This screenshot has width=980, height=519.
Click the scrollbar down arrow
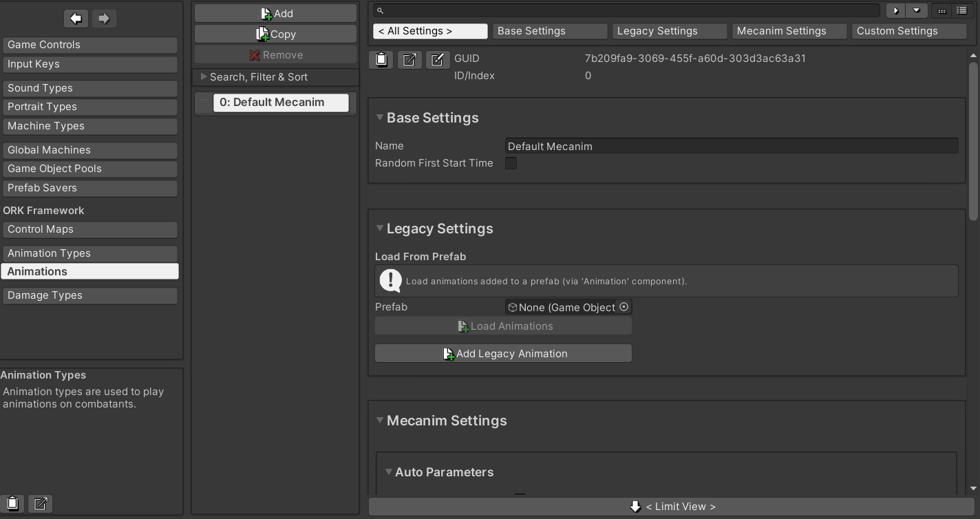973,489
